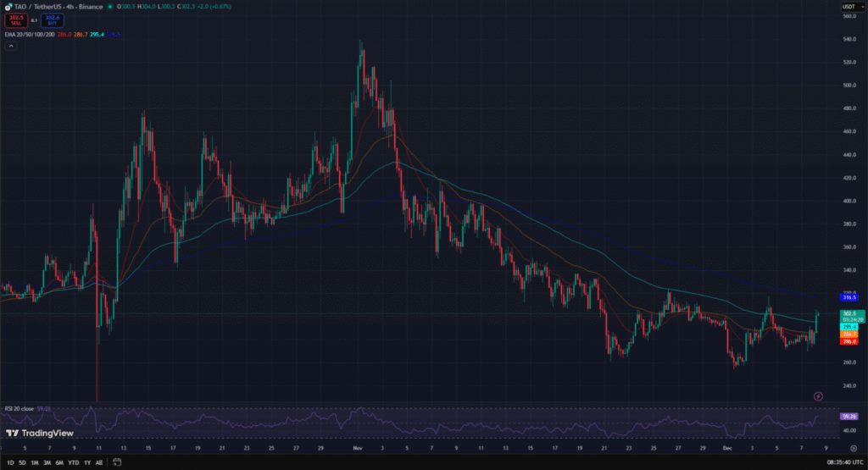Click the TAO / TetherUS symbol title
This screenshot has width=868, height=470.
(42, 7)
